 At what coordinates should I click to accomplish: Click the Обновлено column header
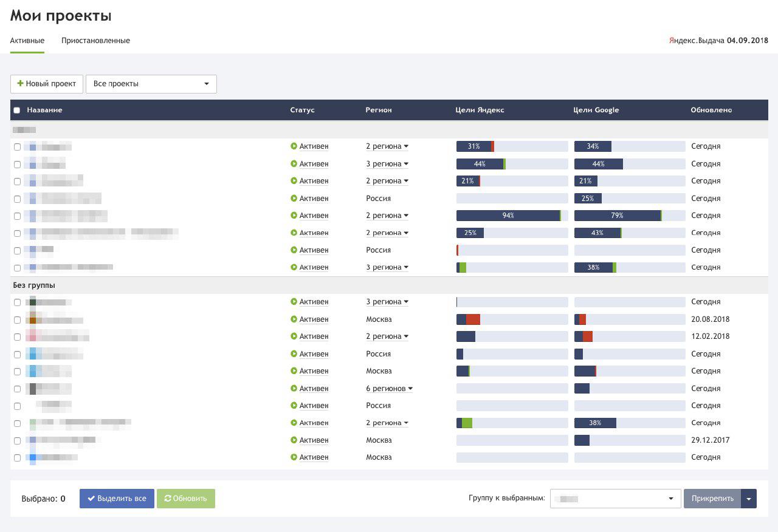tap(711, 110)
